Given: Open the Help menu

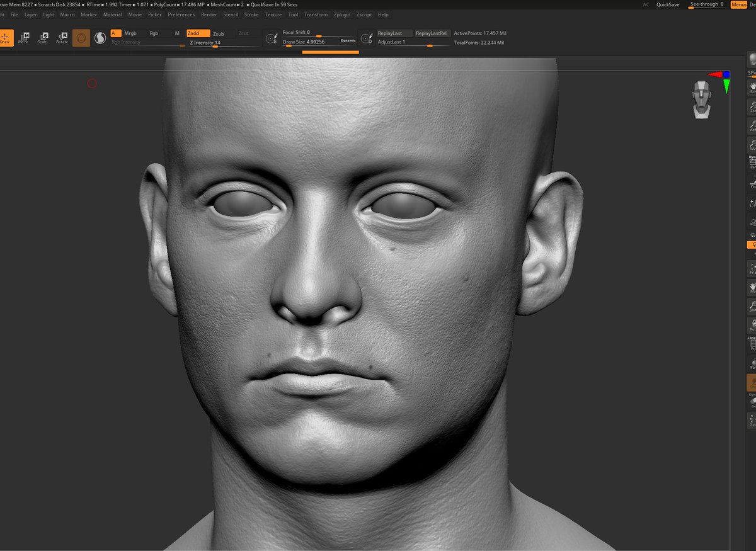Looking at the screenshot, I should pos(383,14).
